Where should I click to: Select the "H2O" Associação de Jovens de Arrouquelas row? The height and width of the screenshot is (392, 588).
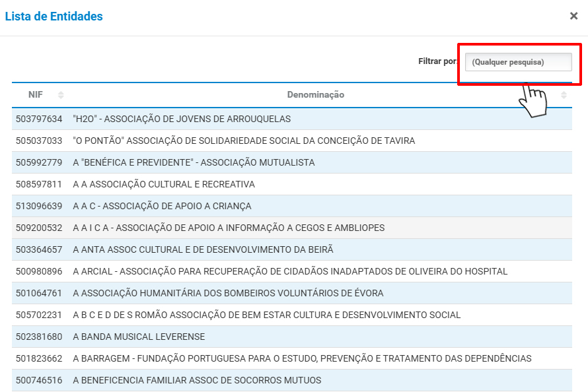[182, 119]
